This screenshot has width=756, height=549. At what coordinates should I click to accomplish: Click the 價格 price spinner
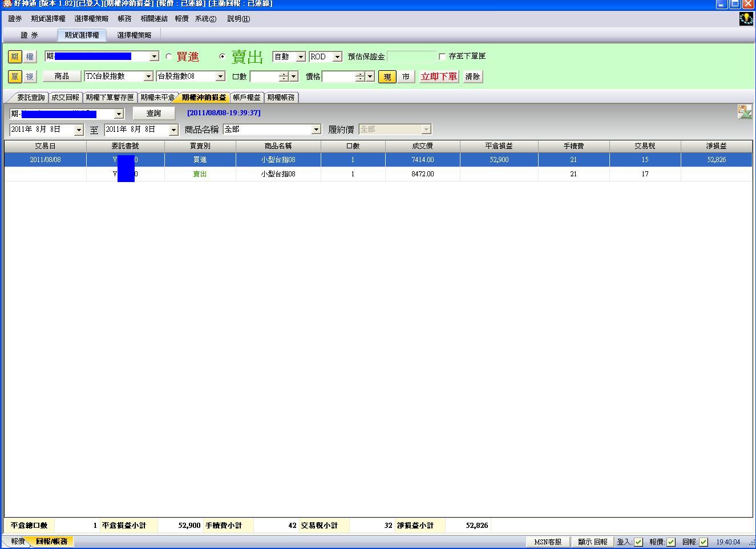click(x=359, y=76)
